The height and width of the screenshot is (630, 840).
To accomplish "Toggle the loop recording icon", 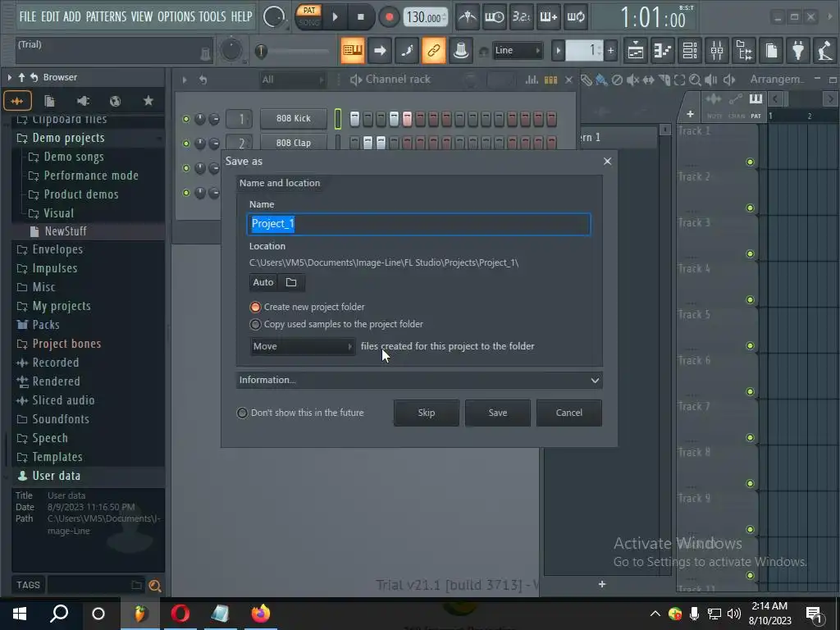I will coord(576,17).
